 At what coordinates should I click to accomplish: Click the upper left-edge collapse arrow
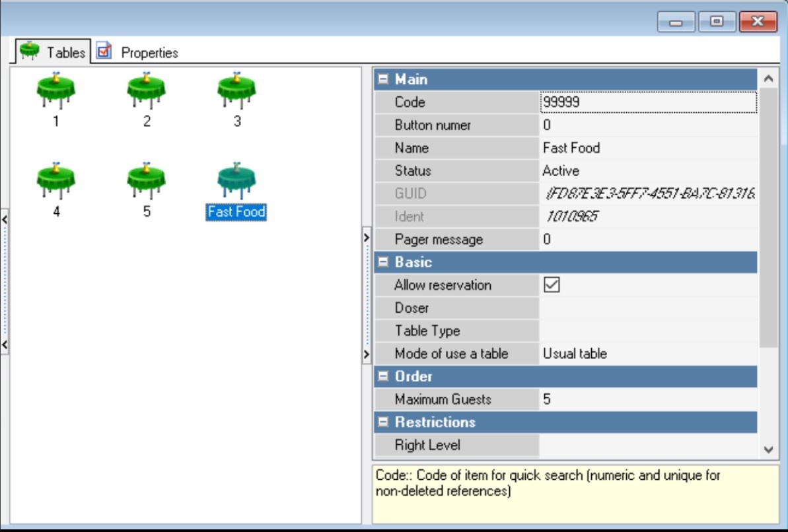[5, 219]
